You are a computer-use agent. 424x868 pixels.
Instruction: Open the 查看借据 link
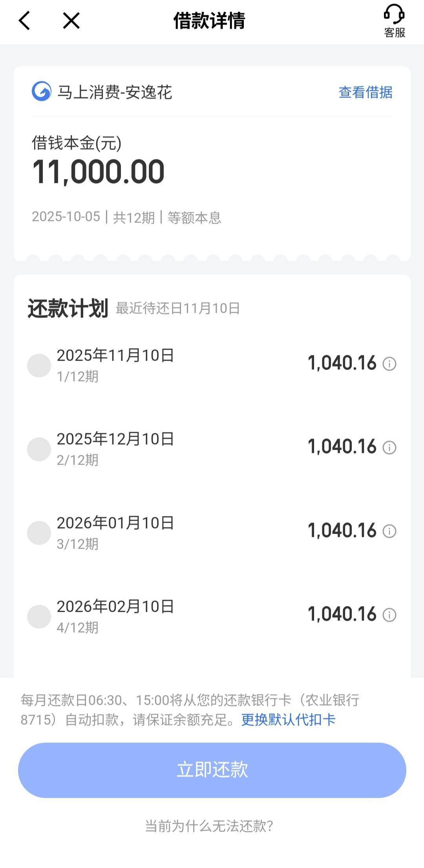(x=365, y=92)
